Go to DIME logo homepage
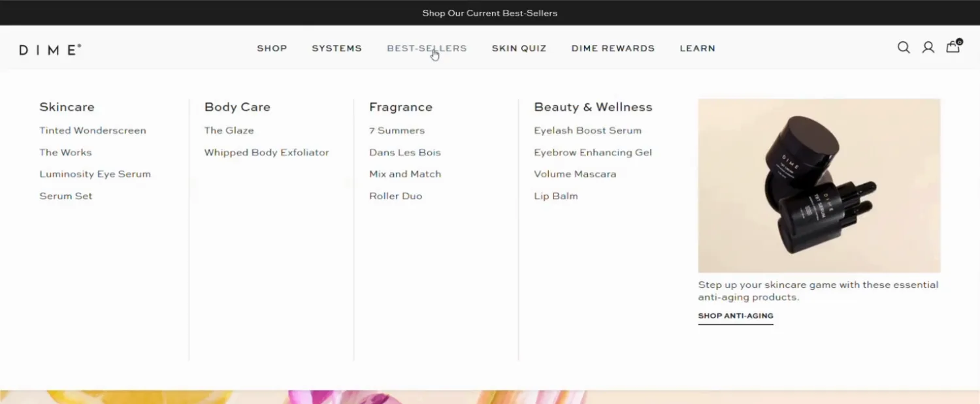This screenshot has height=404, width=980. point(50,49)
